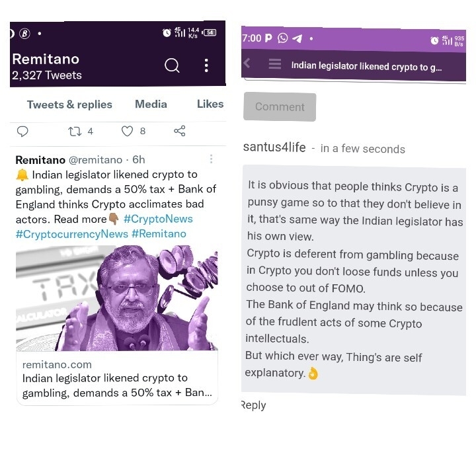Go back using the left chevron arrow
This screenshot has height=476, width=476.
(x=247, y=63)
